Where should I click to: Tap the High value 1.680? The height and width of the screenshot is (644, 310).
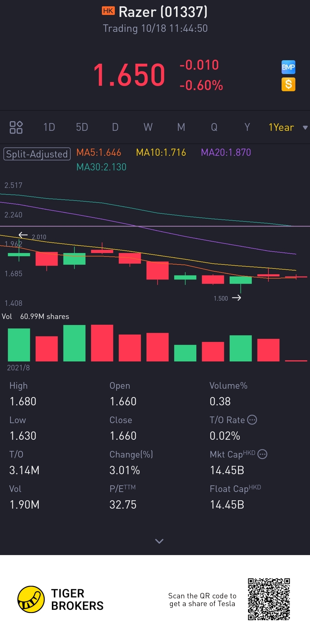(23, 401)
